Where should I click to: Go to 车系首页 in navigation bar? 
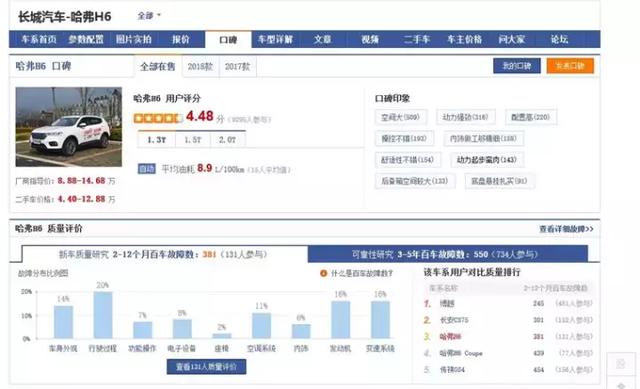pyautogui.click(x=39, y=39)
